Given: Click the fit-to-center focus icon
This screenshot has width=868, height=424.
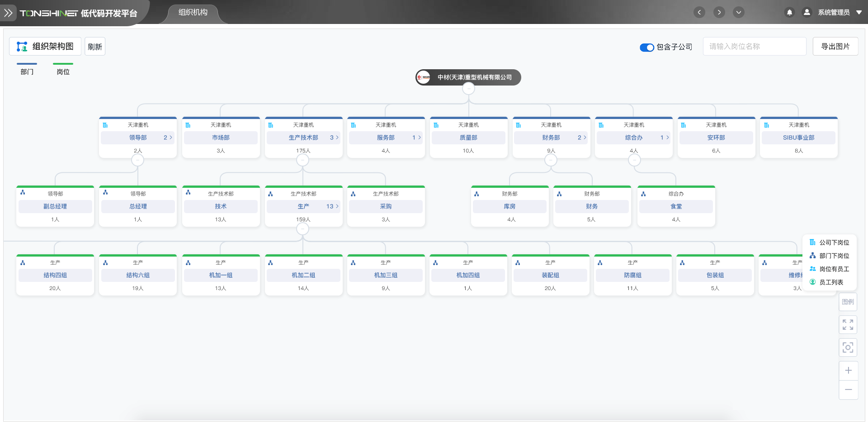Looking at the screenshot, I should pos(848,347).
